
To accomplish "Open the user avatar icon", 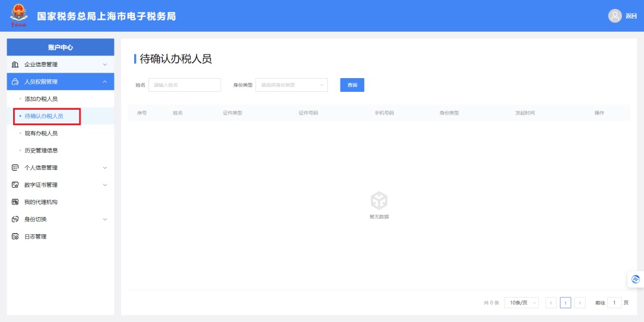I will [x=615, y=16].
